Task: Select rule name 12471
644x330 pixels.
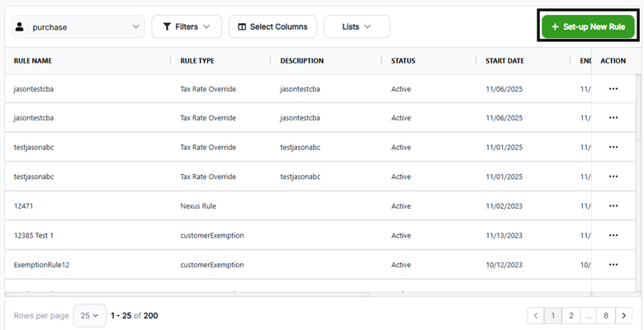Action: (23, 206)
